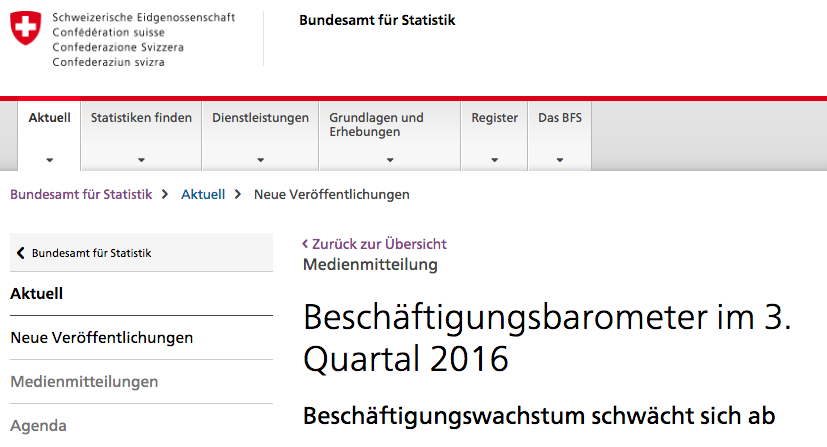The height and width of the screenshot is (447, 827).
Task: Expand the arrow under Das BFS
Action: (559, 160)
